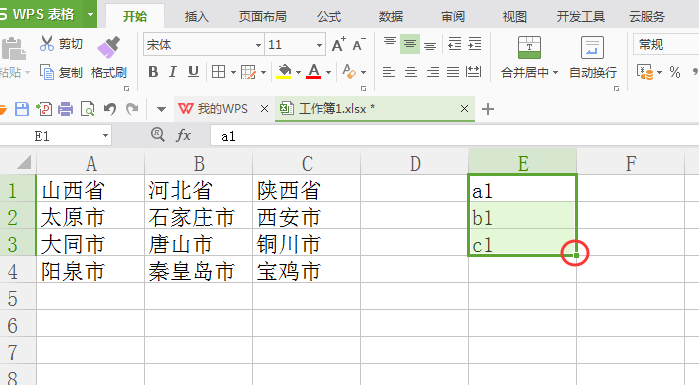The height and width of the screenshot is (385, 699).
Task: Click the Cut scissors icon
Action: [x=46, y=44]
